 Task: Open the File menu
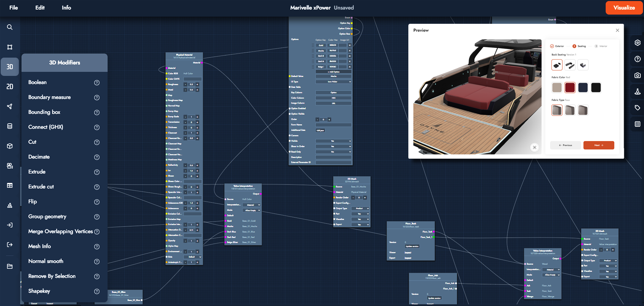point(13,8)
